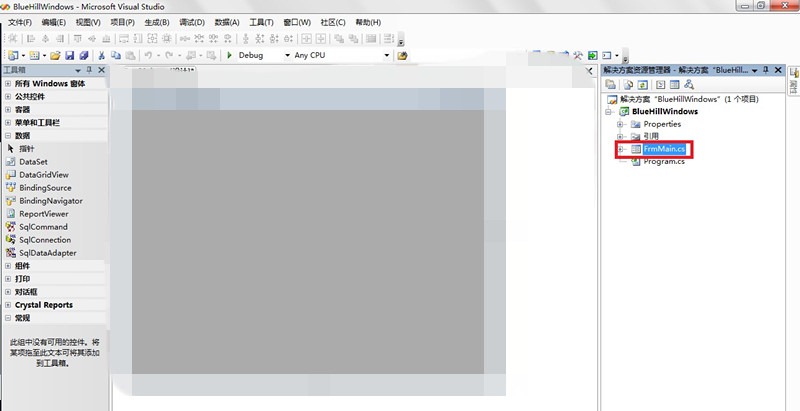
Task: Toggle auto-hide pin on the 工具箱 panel
Action: pos(89,70)
